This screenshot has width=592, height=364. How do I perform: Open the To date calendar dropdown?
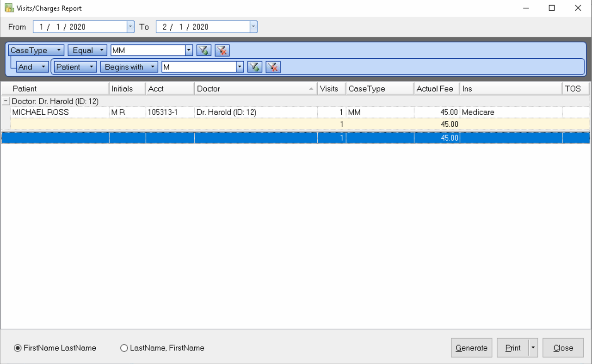tap(253, 26)
